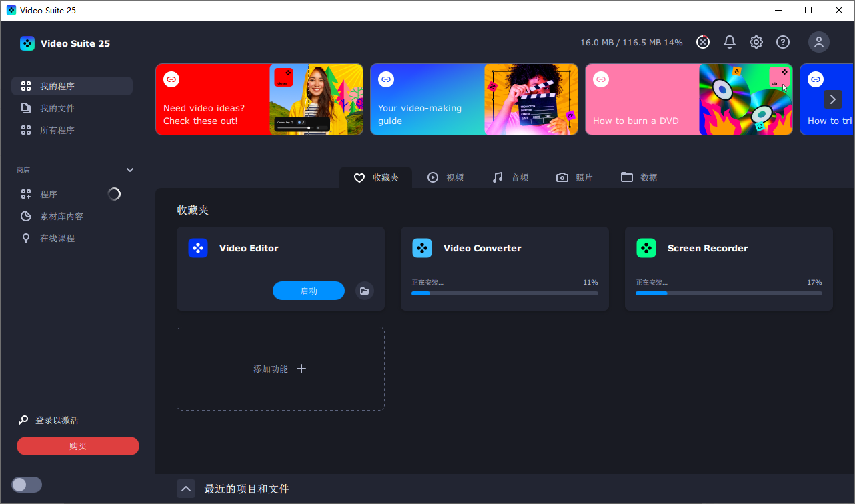Screen dimensions: 855x504
Task: Toggle the switch at sidebar bottom
Action: 27,485
